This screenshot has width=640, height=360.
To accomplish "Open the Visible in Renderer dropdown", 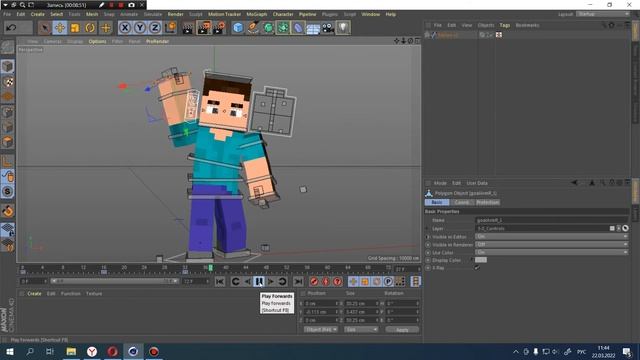I will 551,244.
